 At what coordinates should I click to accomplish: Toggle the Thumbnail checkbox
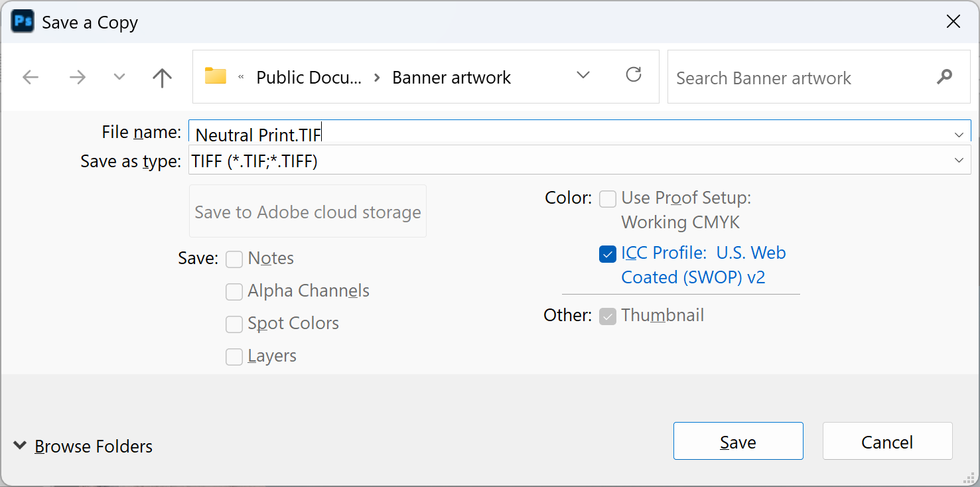608,316
